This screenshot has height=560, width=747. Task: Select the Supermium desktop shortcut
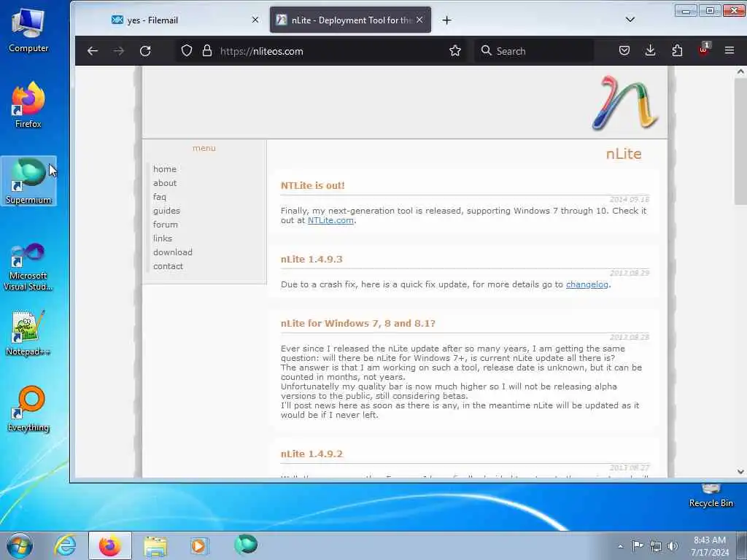point(28,181)
